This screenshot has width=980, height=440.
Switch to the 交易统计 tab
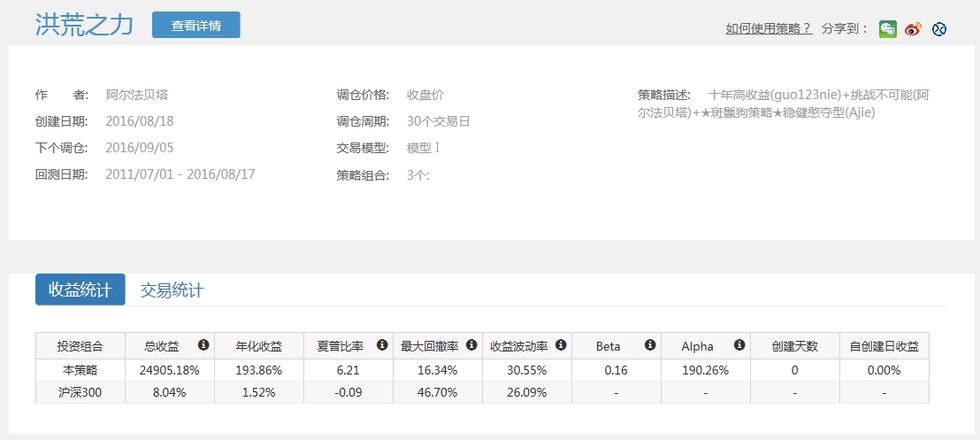[172, 289]
